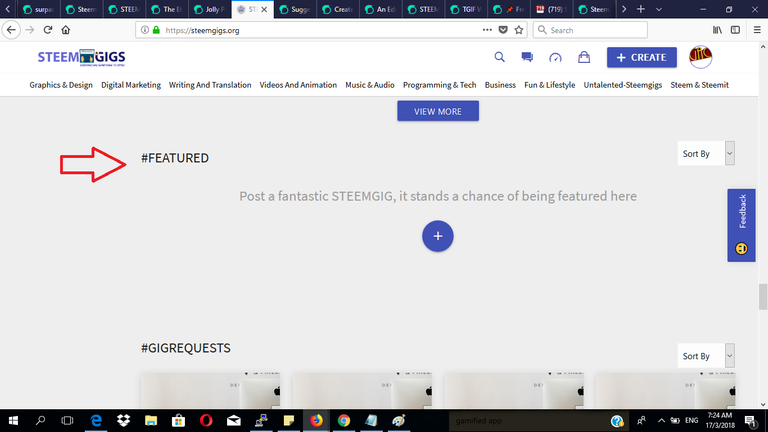Open Digital Marketing category
The width and height of the screenshot is (768, 432).
point(131,85)
